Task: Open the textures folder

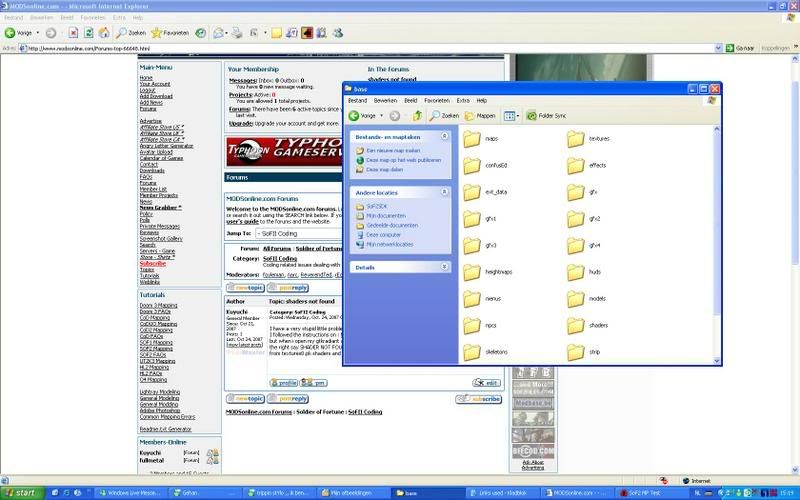Action: coord(575,139)
